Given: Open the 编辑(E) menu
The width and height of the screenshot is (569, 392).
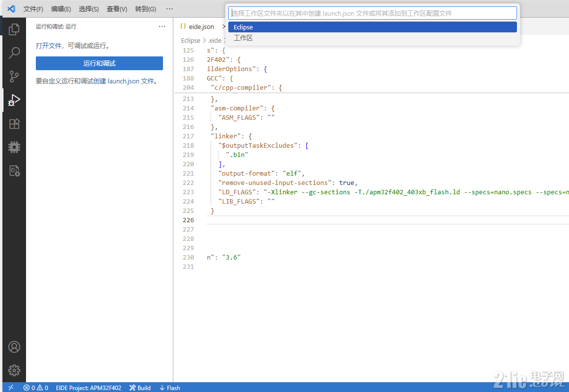Looking at the screenshot, I should point(61,9).
